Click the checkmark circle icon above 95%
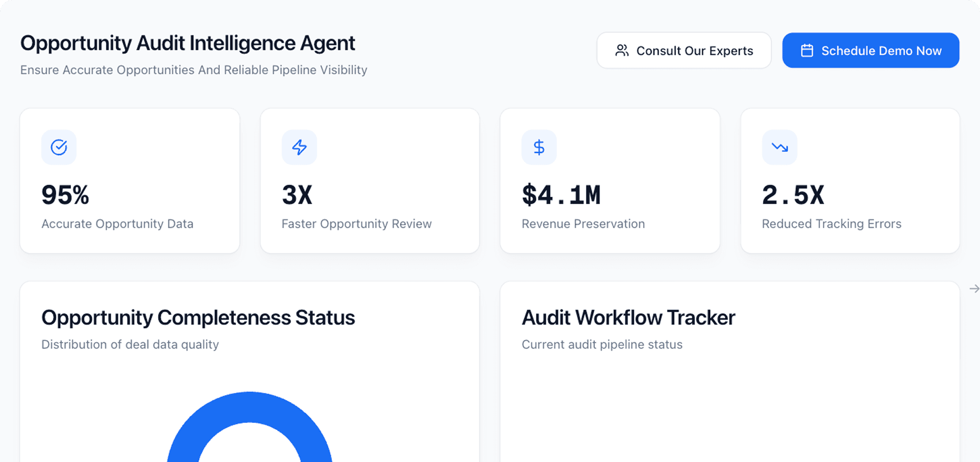The image size is (980, 462). click(x=59, y=147)
